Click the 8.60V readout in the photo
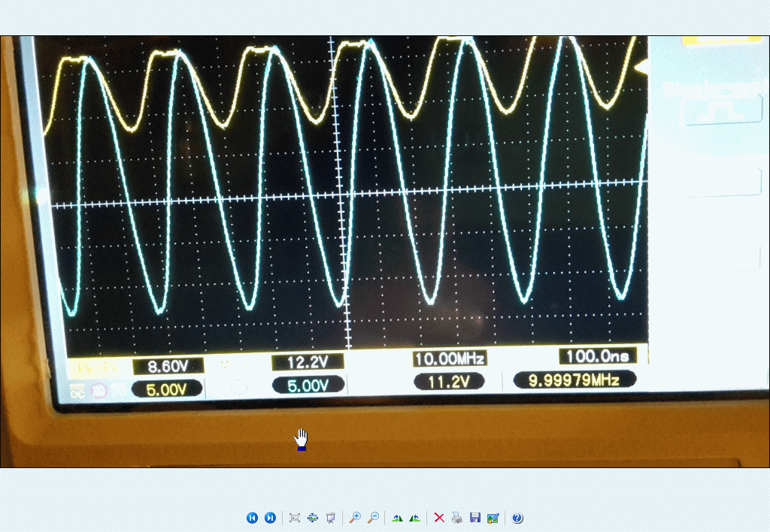The height and width of the screenshot is (532, 770). (x=165, y=367)
